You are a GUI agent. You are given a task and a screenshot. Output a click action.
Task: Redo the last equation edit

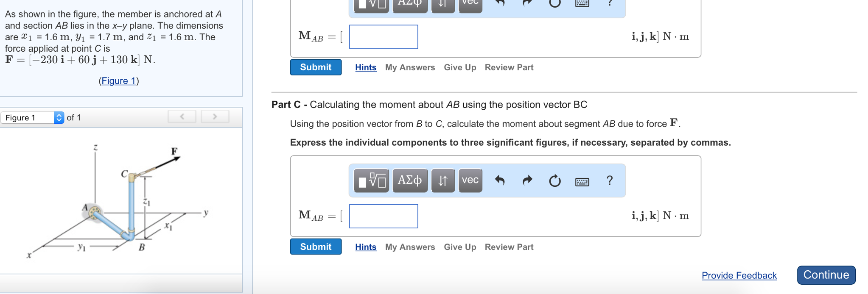tap(526, 181)
